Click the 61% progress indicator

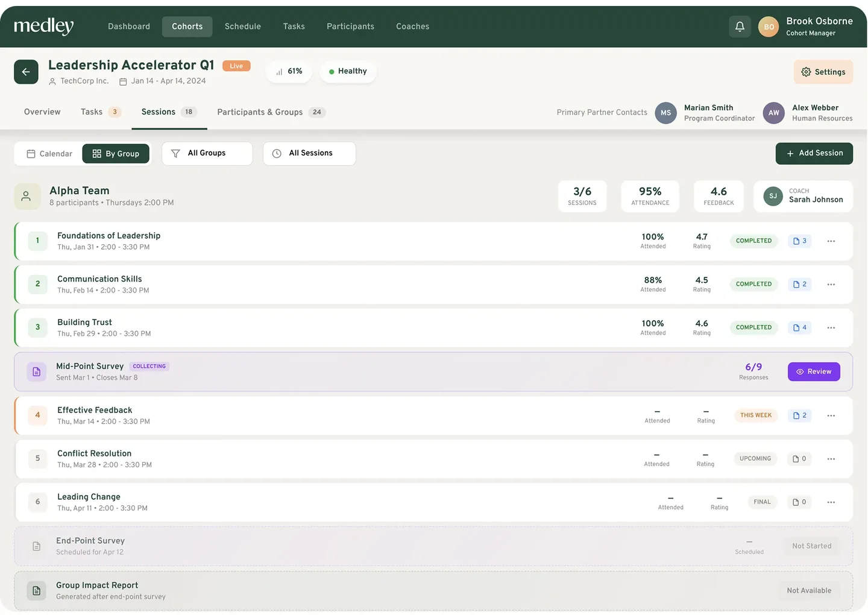tap(289, 72)
